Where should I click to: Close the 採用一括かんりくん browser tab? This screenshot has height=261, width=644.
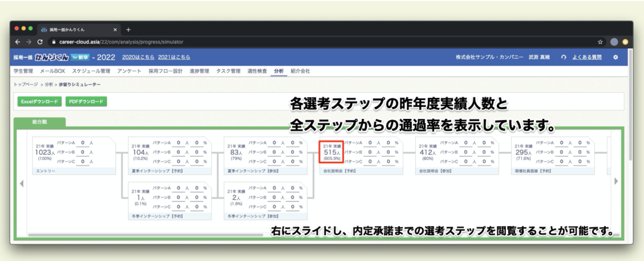(115, 30)
